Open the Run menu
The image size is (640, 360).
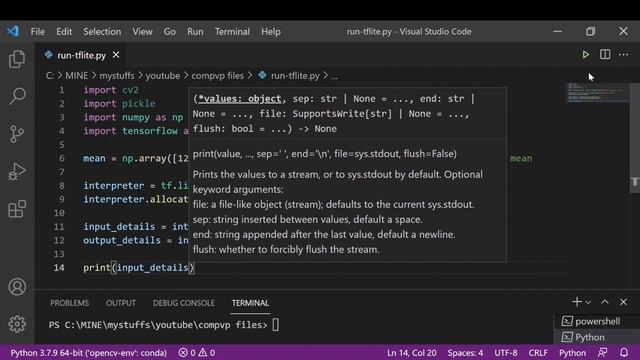(195, 32)
